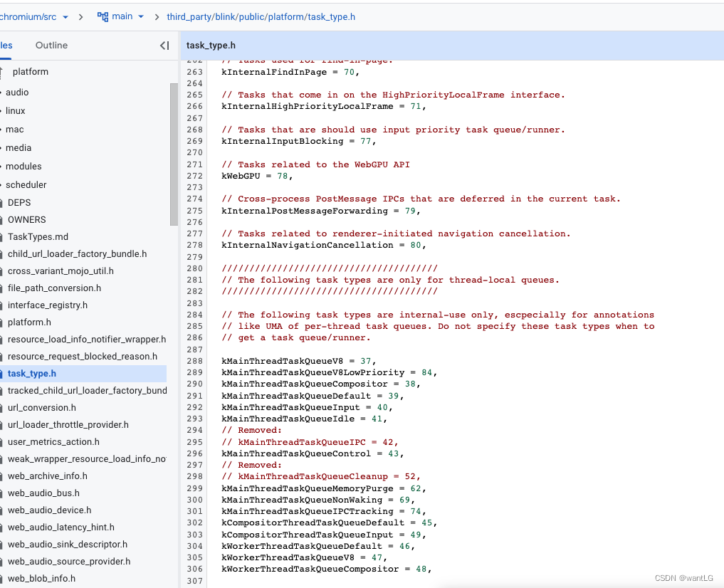This screenshot has height=588, width=724.
Task: Click the kWebGPU identifier
Action: pos(241,176)
